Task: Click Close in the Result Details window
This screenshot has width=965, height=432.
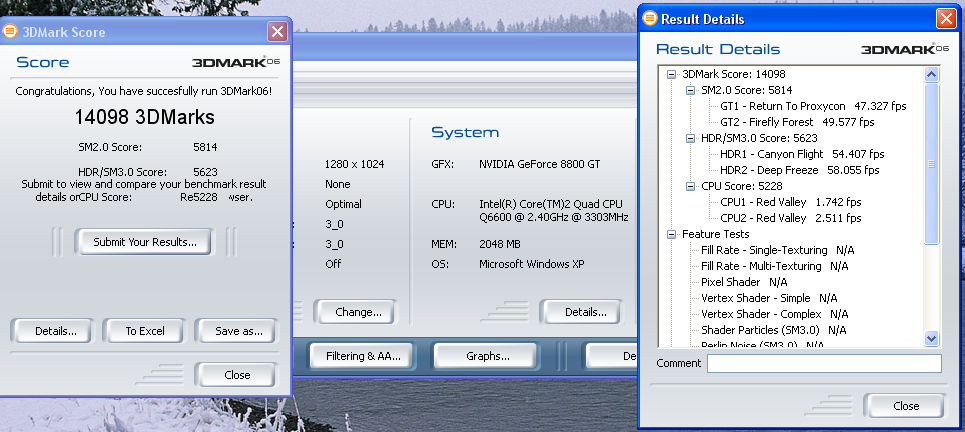Action: click(905, 406)
